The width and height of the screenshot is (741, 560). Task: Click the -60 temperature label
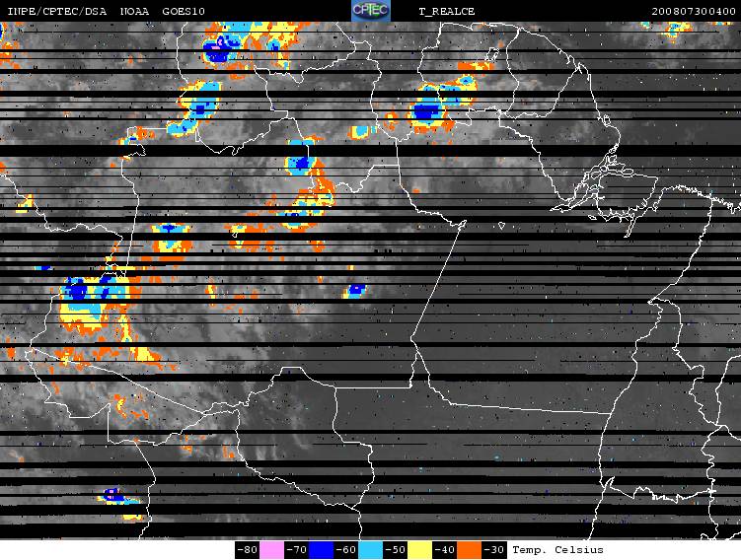tap(345, 550)
